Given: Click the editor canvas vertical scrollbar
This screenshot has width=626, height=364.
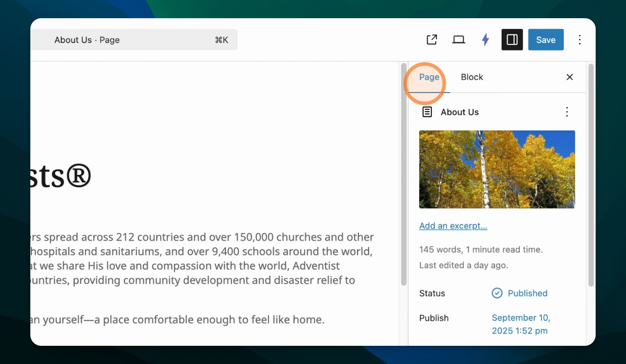Looking at the screenshot, I should tap(404, 174).
